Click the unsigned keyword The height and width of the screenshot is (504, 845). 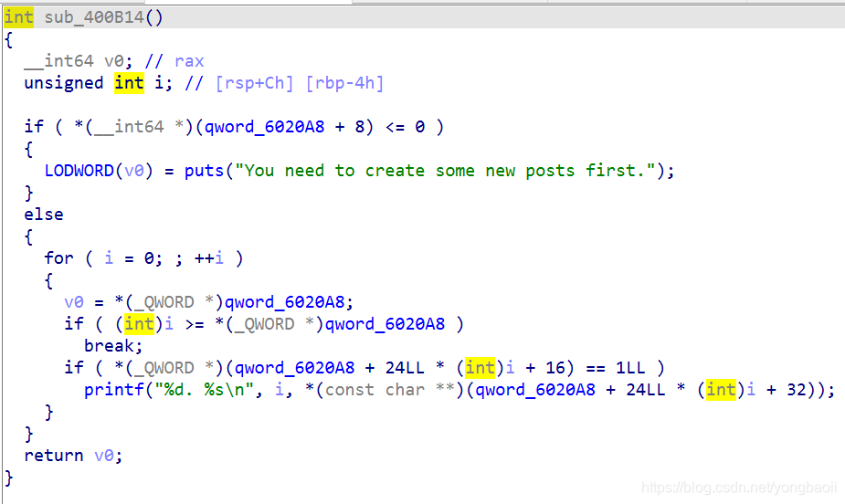click(x=64, y=83)
